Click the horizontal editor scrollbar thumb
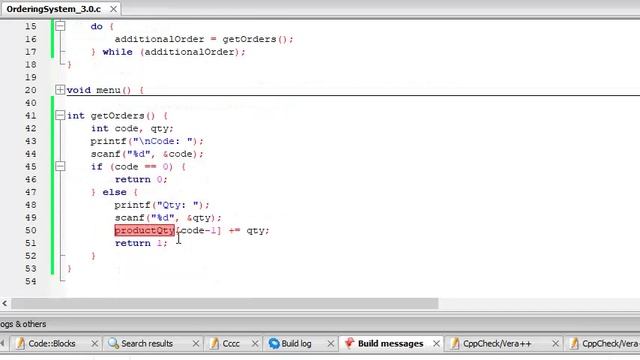 pos(224,304)
